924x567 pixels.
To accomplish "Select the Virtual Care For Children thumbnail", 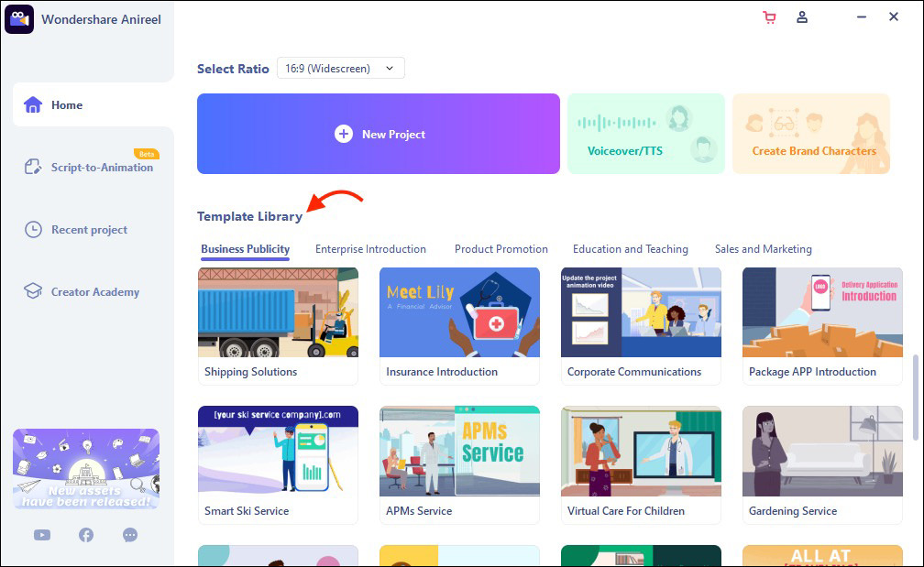I will coord(641,451).
